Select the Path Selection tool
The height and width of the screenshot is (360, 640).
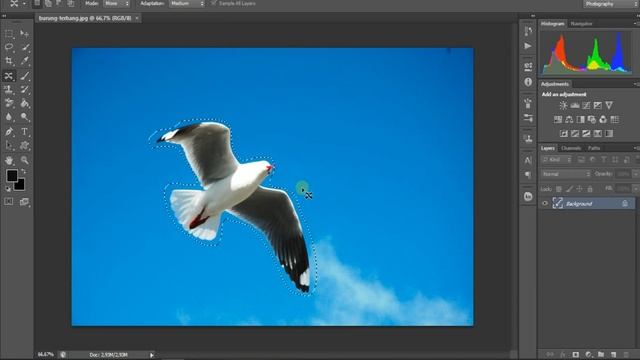click(9, 146)
